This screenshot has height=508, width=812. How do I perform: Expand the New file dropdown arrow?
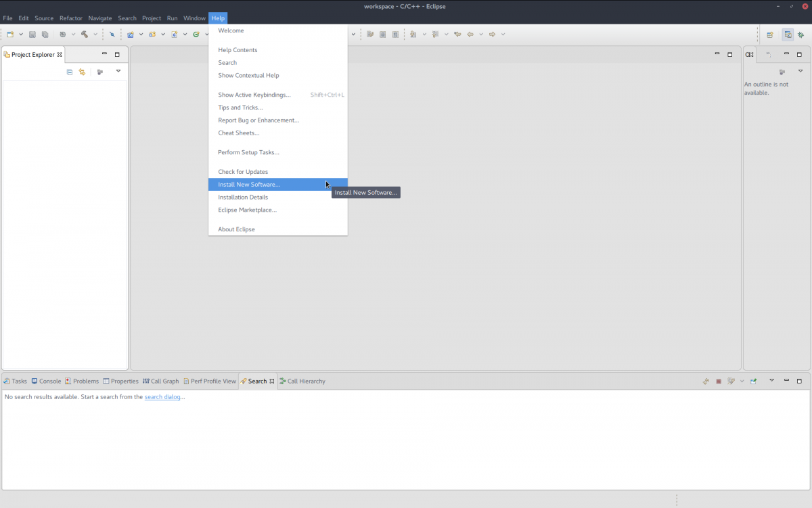21,34
